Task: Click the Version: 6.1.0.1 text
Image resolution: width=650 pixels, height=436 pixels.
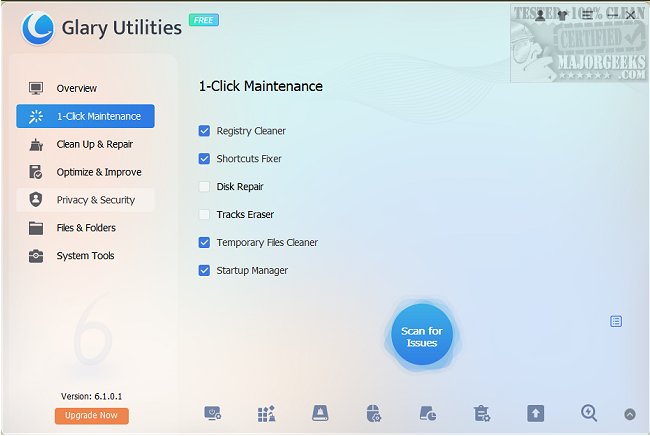Action: (92, 396)
